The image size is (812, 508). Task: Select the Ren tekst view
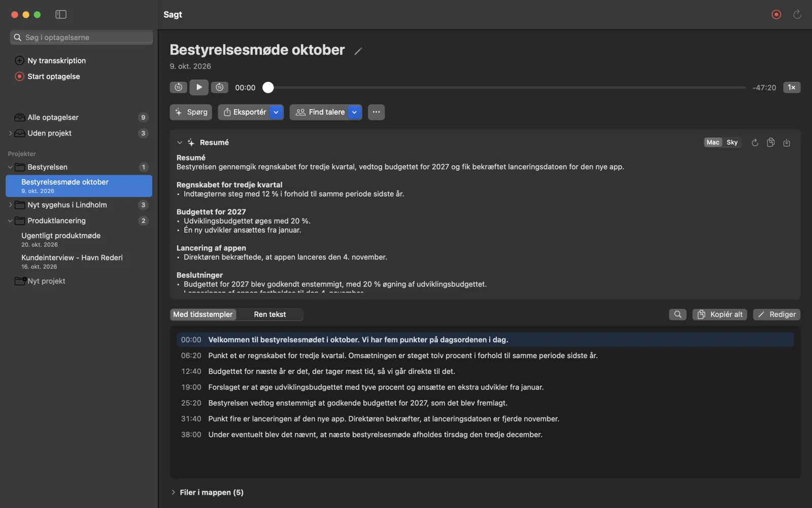[x=270, y=314]
